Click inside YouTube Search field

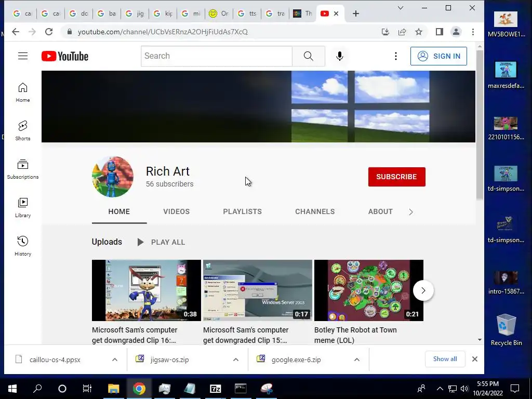(x=217, y=56)
